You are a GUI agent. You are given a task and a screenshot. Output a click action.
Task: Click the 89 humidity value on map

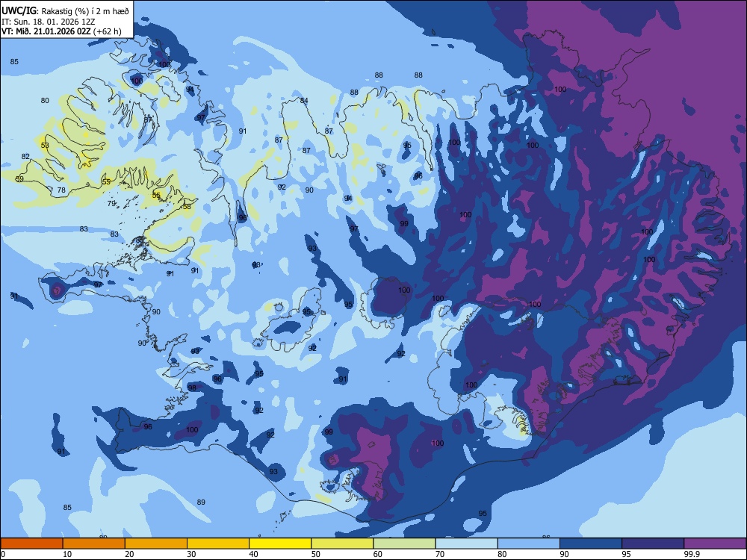(201, 502)
